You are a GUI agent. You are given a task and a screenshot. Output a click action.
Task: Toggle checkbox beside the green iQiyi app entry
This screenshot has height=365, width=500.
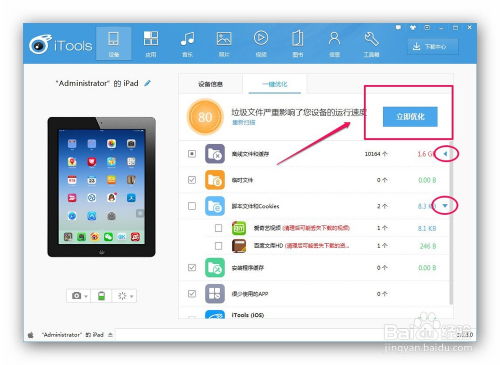(218, 228)
